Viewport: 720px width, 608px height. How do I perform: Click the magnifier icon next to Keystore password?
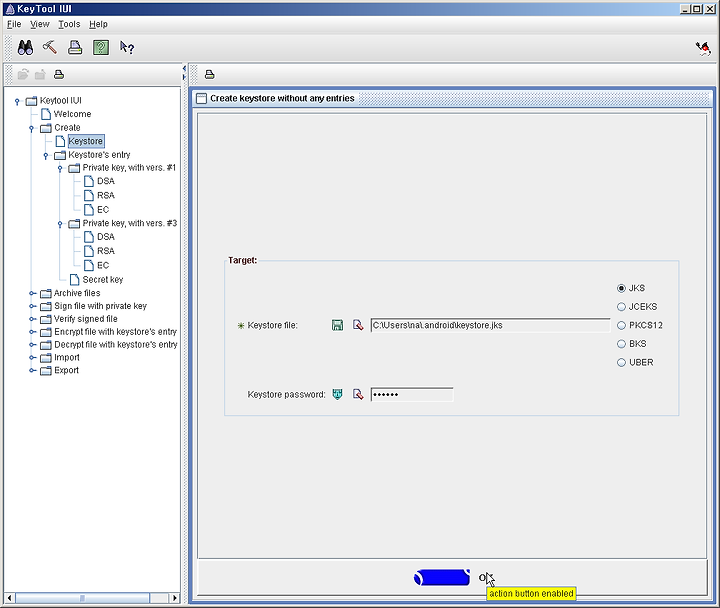358,394
